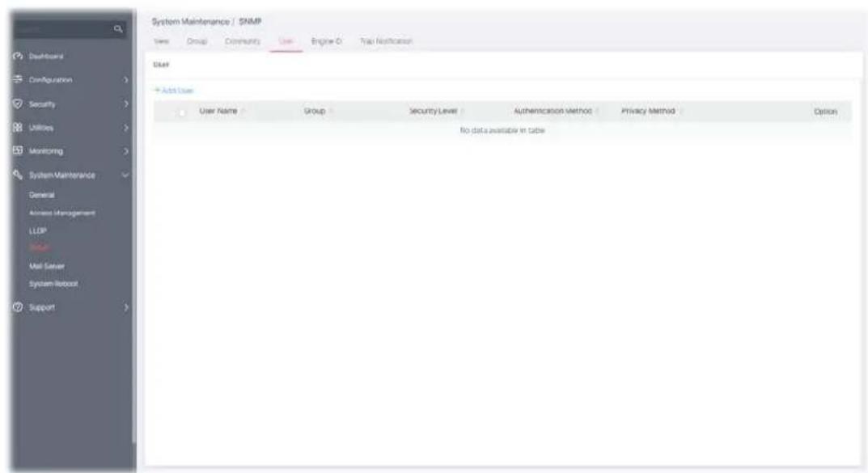Viewport: 868px width, 473px height.
Task: Expand the Support menu chevron
Action: tap(125, 307)
